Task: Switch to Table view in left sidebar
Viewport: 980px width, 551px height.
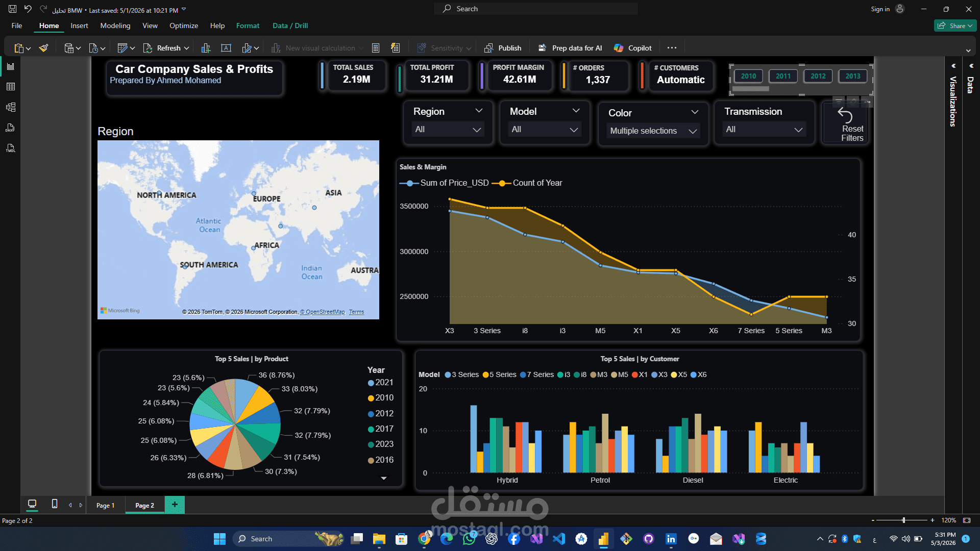Action: click(x=11, y=87)
